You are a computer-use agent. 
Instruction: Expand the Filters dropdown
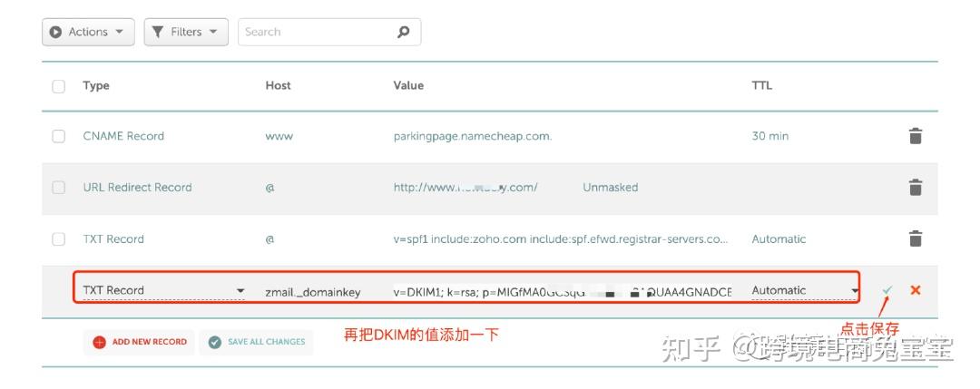tap(185, 32)
